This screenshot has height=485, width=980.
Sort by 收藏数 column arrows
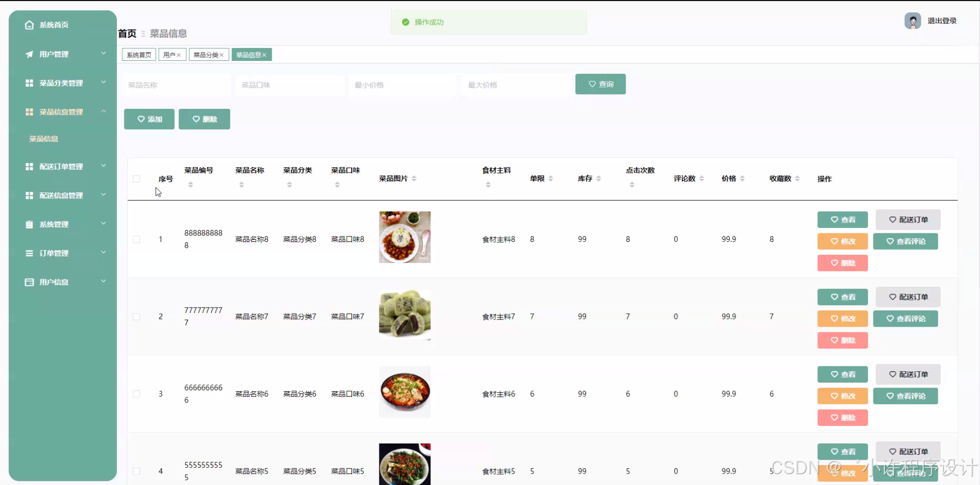click(x=797, y=178)
